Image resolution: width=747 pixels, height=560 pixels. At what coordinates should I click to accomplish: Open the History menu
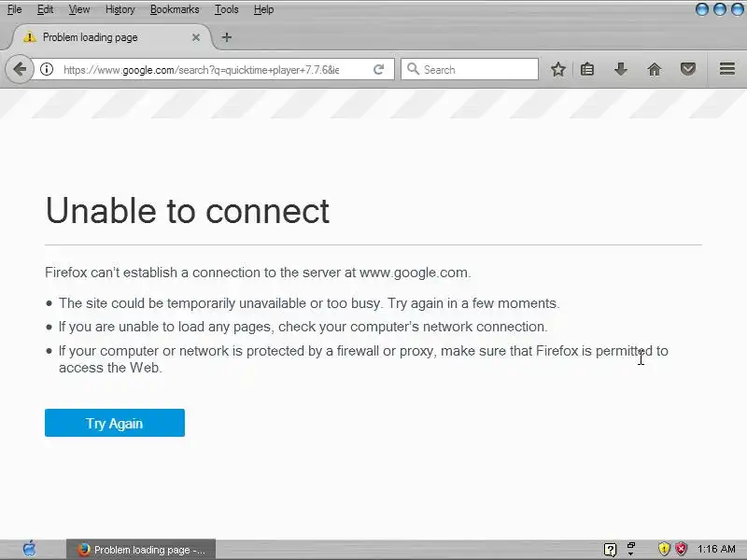click(x=120, y=9)
